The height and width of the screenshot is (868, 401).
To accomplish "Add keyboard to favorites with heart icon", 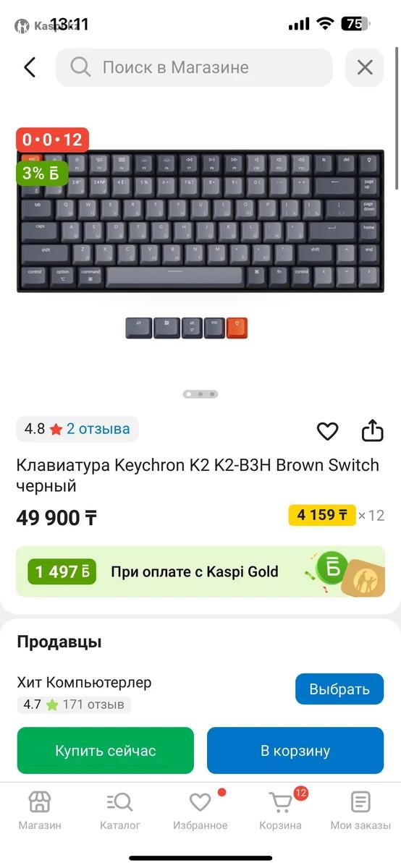I will [x=328, y=431].
